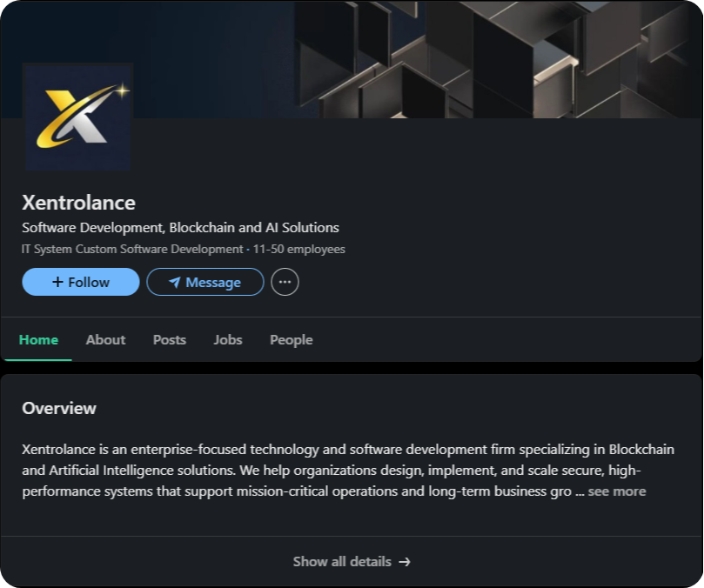704x588 pixels.
Task: Select the People tab
Action: tap(291, 340)
